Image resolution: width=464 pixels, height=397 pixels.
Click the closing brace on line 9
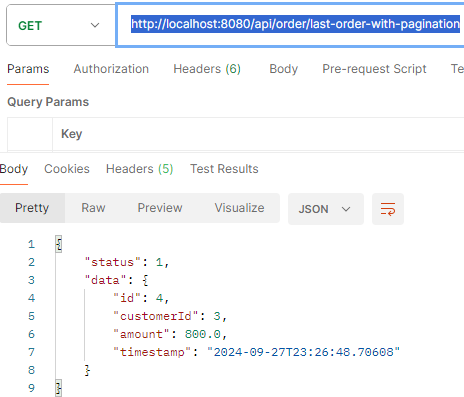[59, 388]
